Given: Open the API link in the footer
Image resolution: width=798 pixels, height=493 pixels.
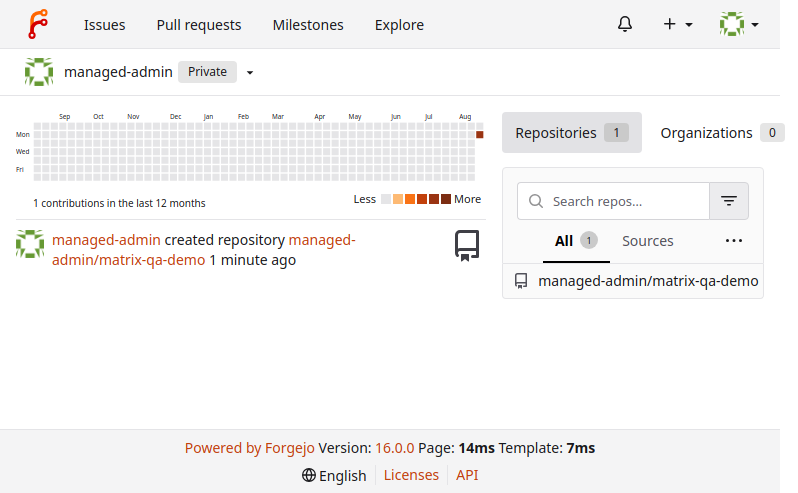Looking at the screenshot, I should coord(467,475).
